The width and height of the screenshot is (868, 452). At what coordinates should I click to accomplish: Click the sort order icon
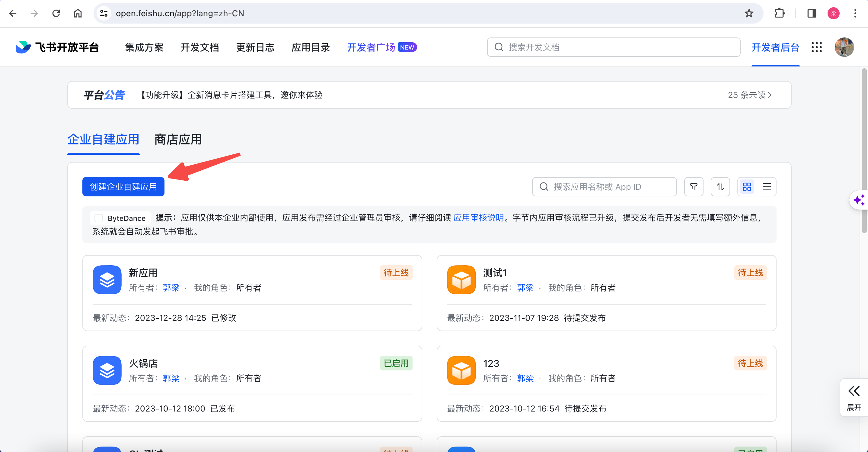[x=720, y=186]
